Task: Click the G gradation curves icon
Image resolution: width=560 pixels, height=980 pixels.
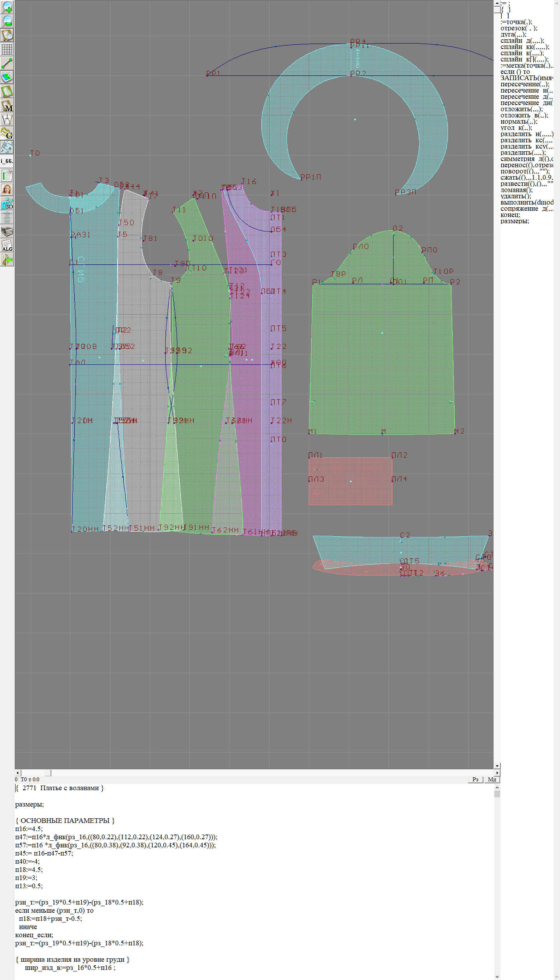Action: [x=7, y=134]
